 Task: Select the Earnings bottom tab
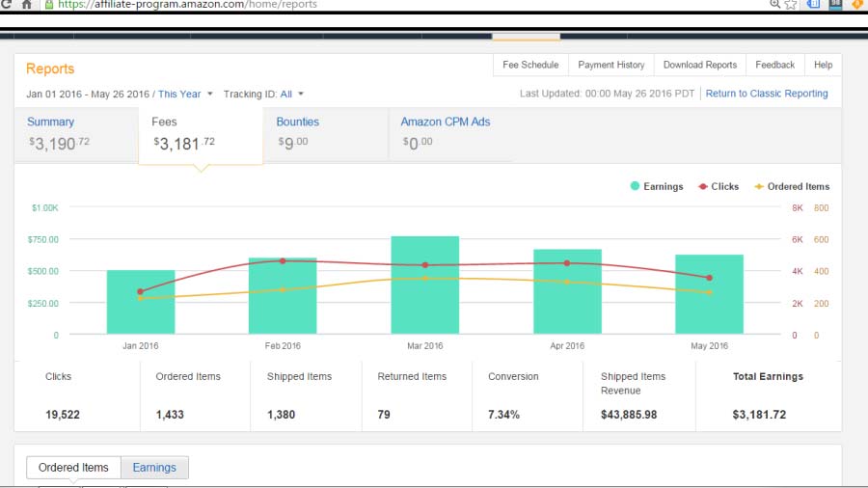click(x=154, y=468)
